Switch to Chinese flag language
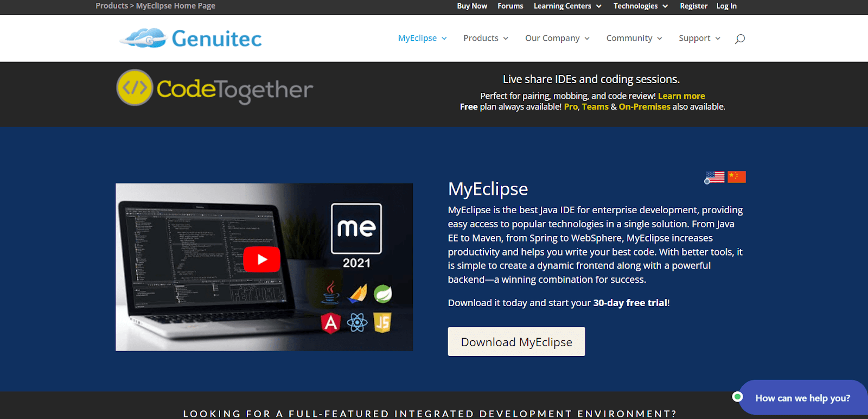Image resolution: width=868 pixels, height=419 pixels. click(x=737, y=177)
